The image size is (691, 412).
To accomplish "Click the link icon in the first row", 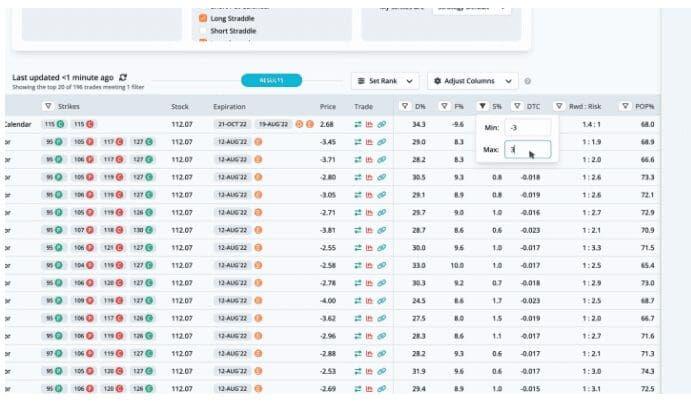I will tap(381, 124).
